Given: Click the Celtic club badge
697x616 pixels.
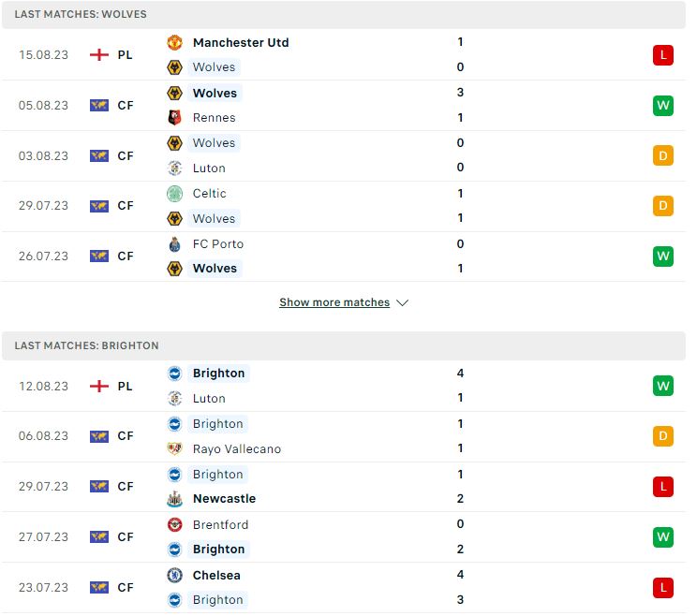Looking at the screenshot, I should click(x=174, y=194).
